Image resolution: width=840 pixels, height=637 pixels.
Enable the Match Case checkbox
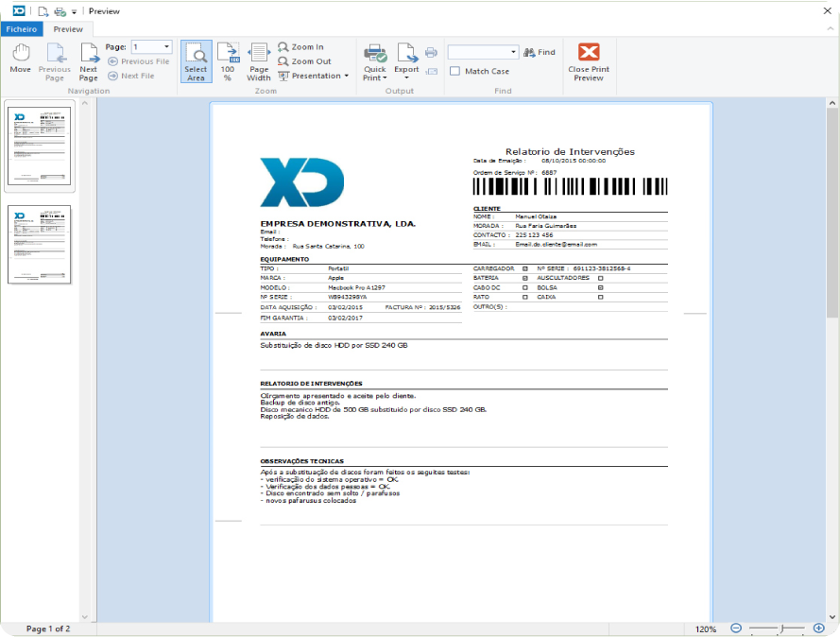point(454,71)
